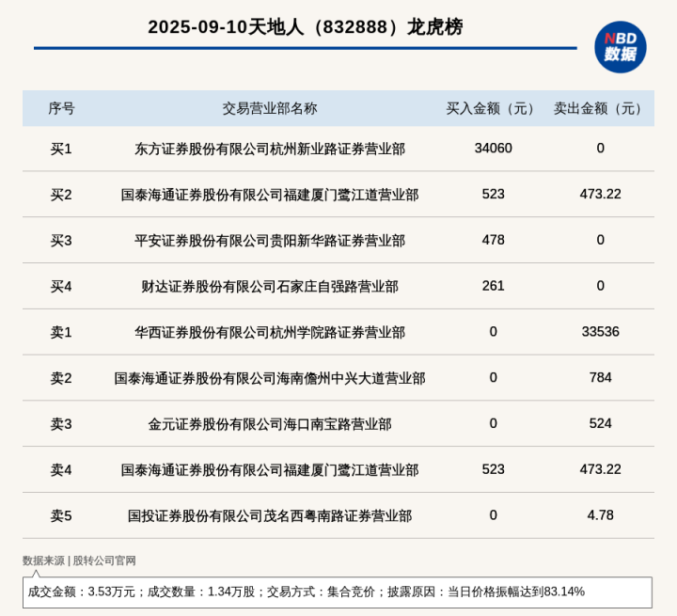677x616 pixels.
Task: Click 华西证券股份有限公司杭州学院路证券营业部
Action: pyautogui.click(x=270, y=332)
